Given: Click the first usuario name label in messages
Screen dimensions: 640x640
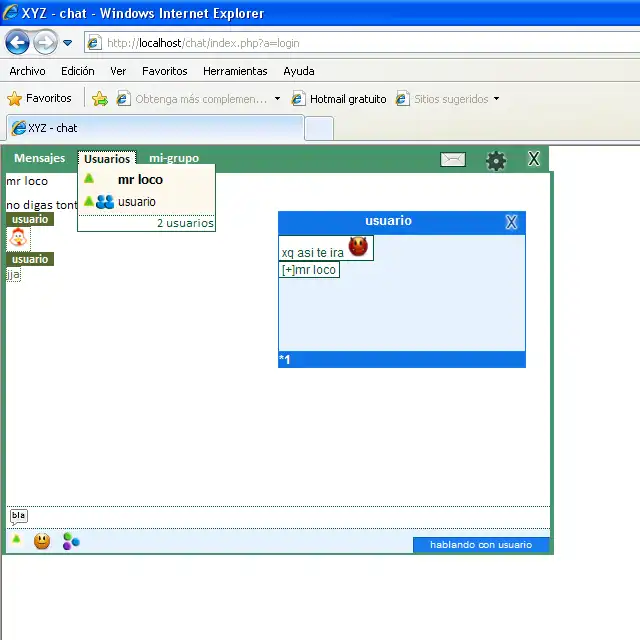Looking at the screenshot, I should click(x=30, y=219).
